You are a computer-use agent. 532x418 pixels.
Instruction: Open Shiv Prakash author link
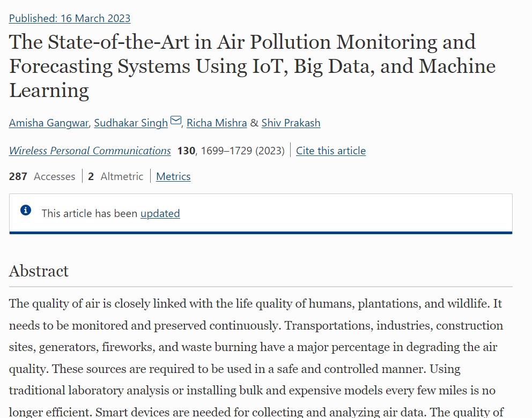pos(291,123)
